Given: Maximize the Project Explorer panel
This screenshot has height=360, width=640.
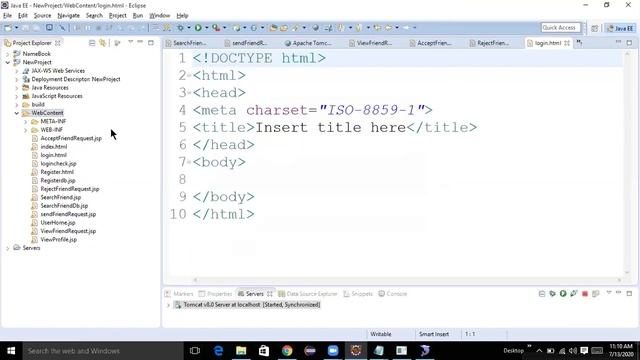Looking at the screenshot, I should tap(151, 42).
